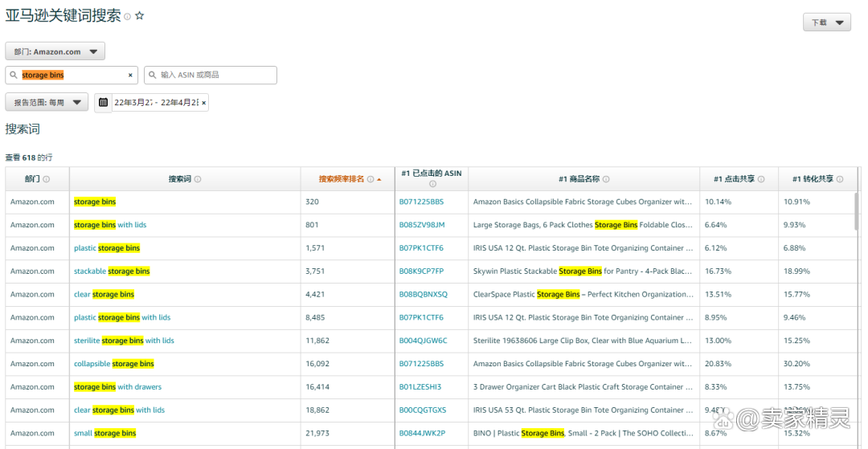868x449 pixels.
Task: Click the #1 转化共享 column header
Action: [x=817, y=179]
